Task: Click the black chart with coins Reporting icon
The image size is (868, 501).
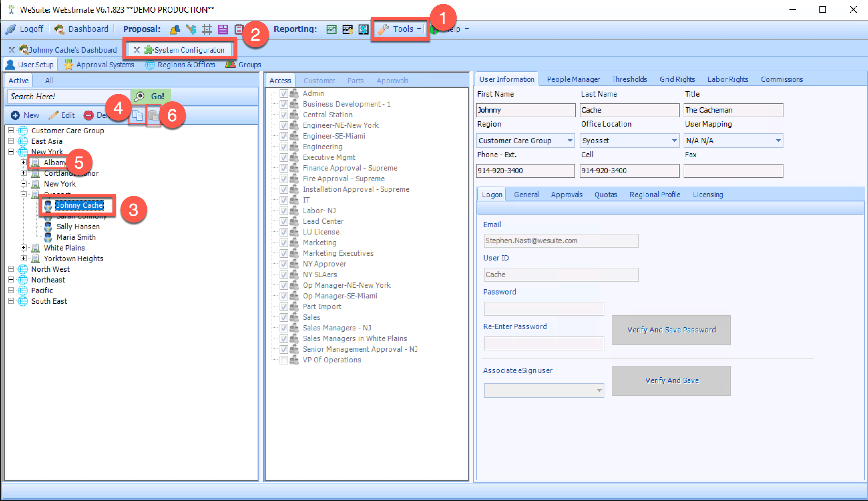Action: (x=347, y=29)
